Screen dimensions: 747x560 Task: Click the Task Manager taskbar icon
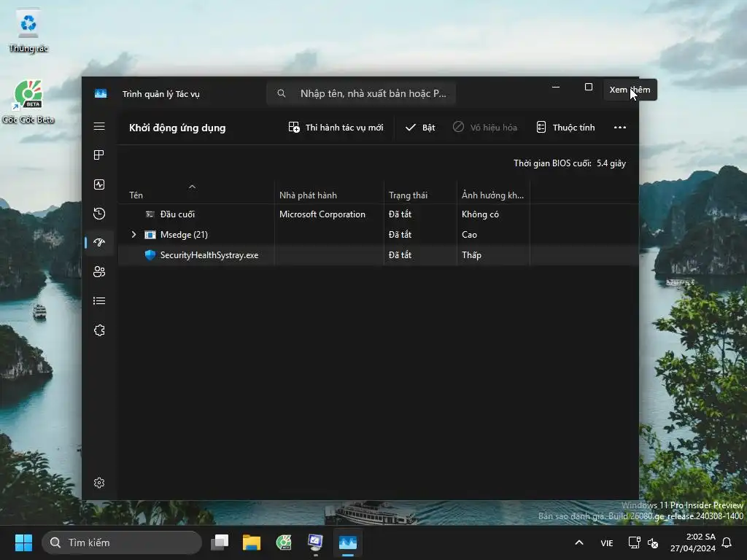[x=348, y=542]
